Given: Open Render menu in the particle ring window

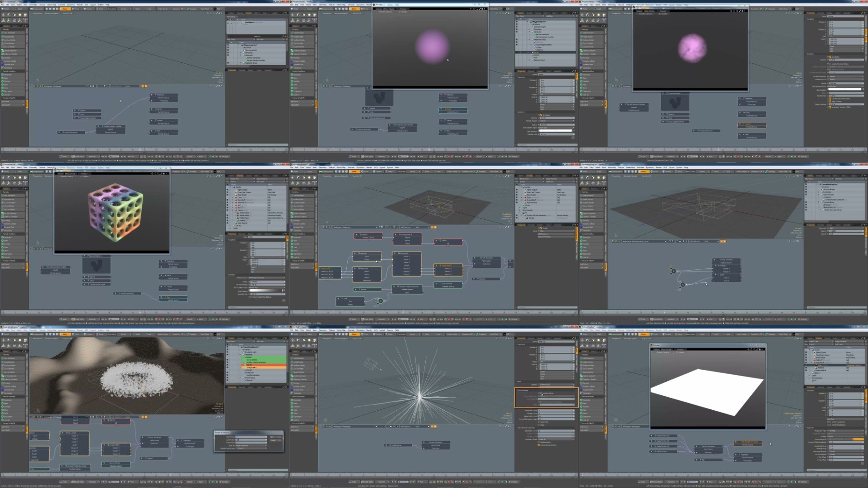Looking at the screenshot, I should pos(80,330).
